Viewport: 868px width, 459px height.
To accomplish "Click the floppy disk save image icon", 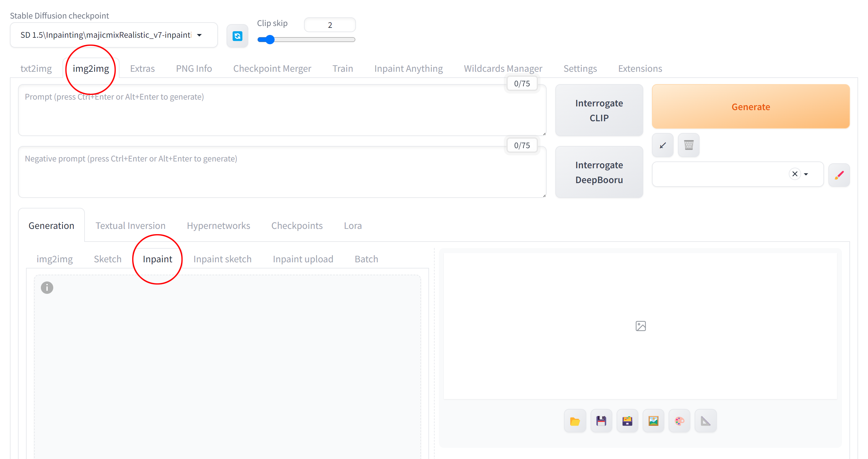I will coord(601,421).
